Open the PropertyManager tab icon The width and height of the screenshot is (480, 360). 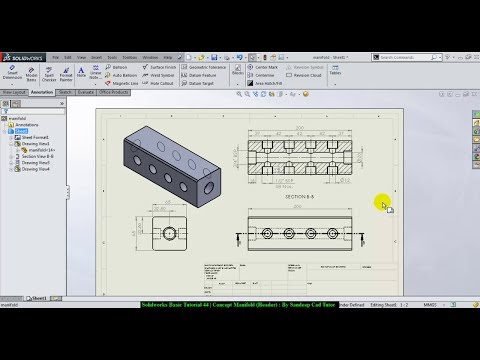coord(17,104)
